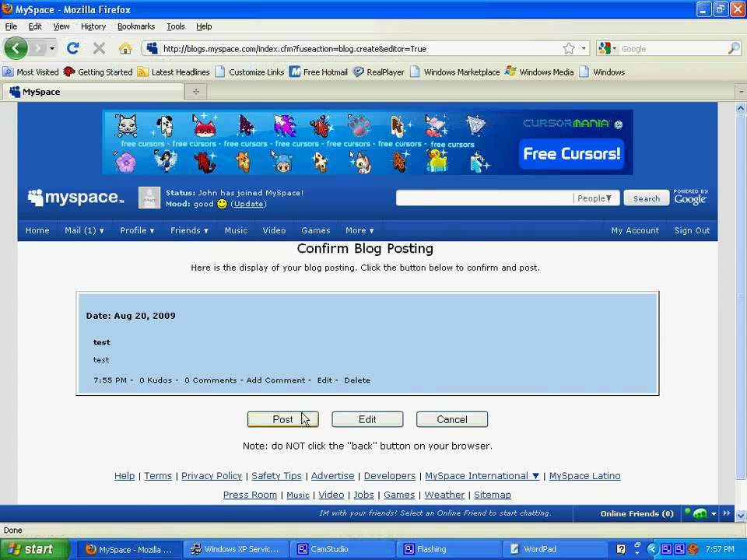The height and width of the screenshot is (560, 747).
Task: Expand the People search filter dropdown
Action: (594, 198)
